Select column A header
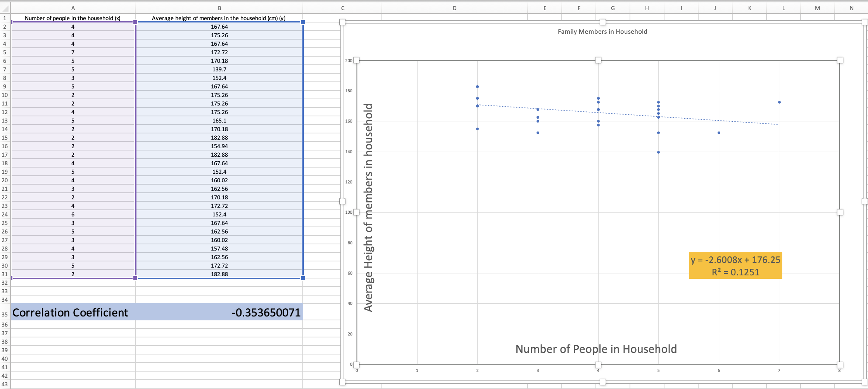This screenshot has width=868, height=389. (x=73, y=8)
